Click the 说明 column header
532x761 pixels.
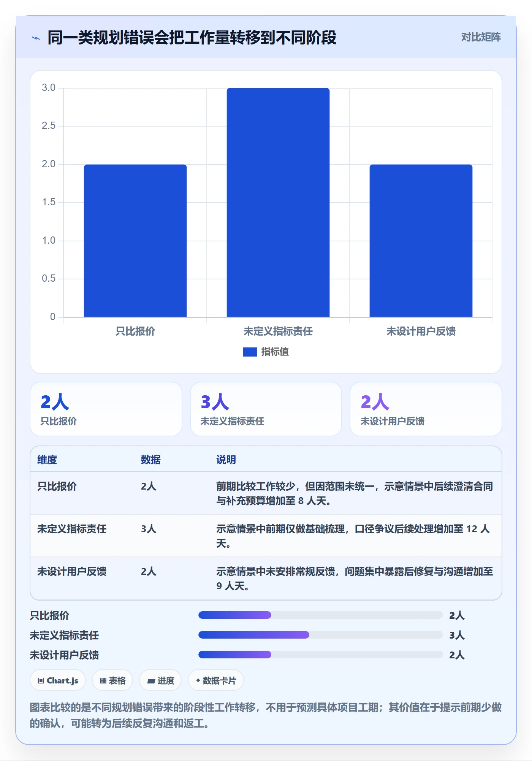pos(226,460)
